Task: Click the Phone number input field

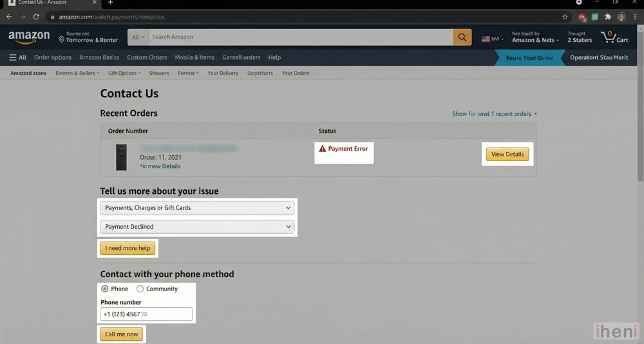Action: pyautogui.click(x=146, y=314)
